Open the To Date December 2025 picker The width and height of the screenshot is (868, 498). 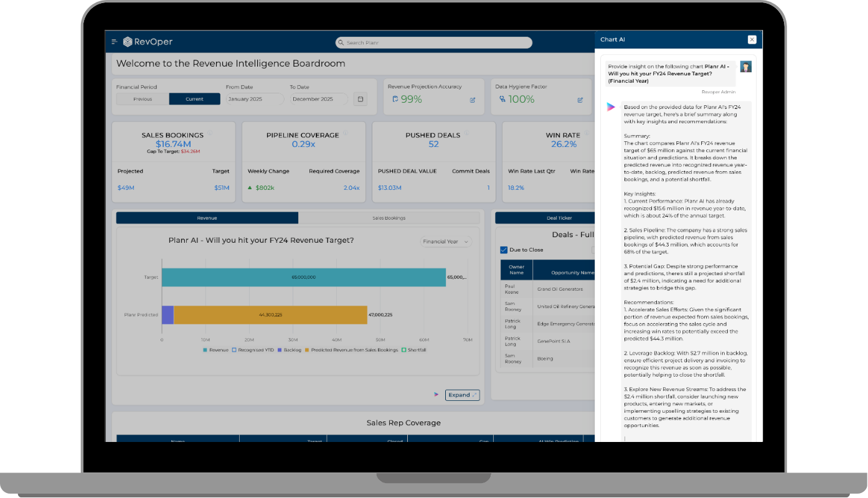pos(319,99)
